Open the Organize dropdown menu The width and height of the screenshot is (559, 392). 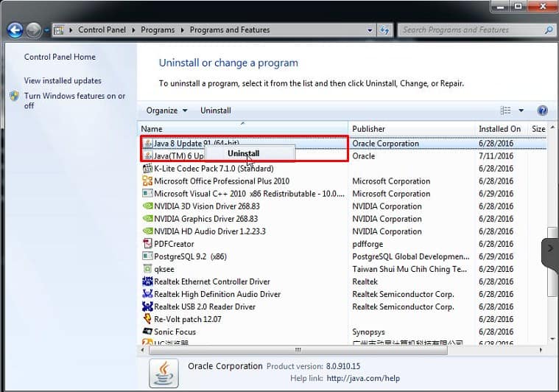pos(167,111)
